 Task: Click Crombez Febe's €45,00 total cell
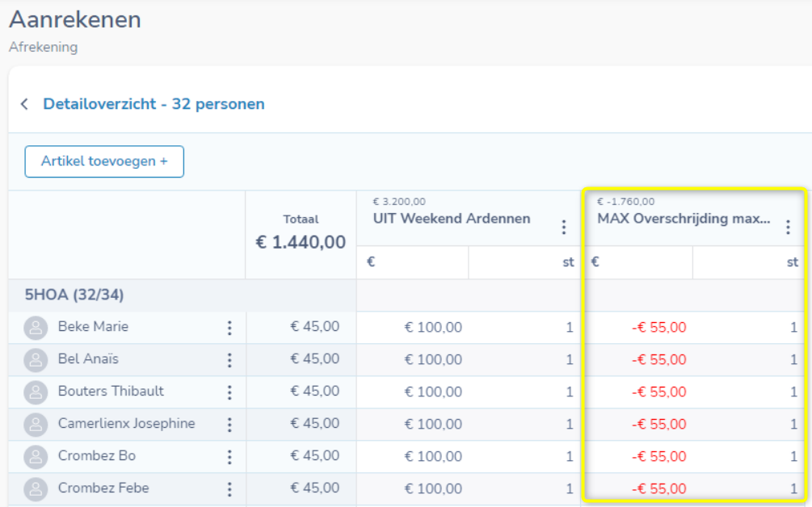click(x=314, y=488)
